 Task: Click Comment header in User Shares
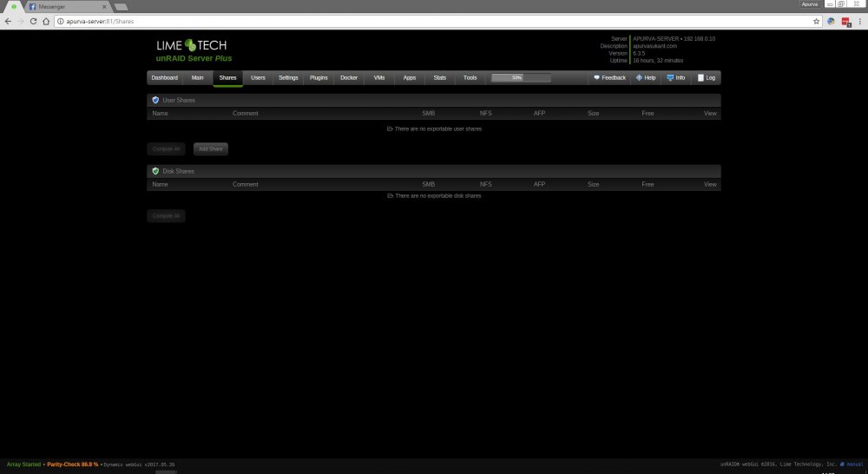(x=246, y=114)
